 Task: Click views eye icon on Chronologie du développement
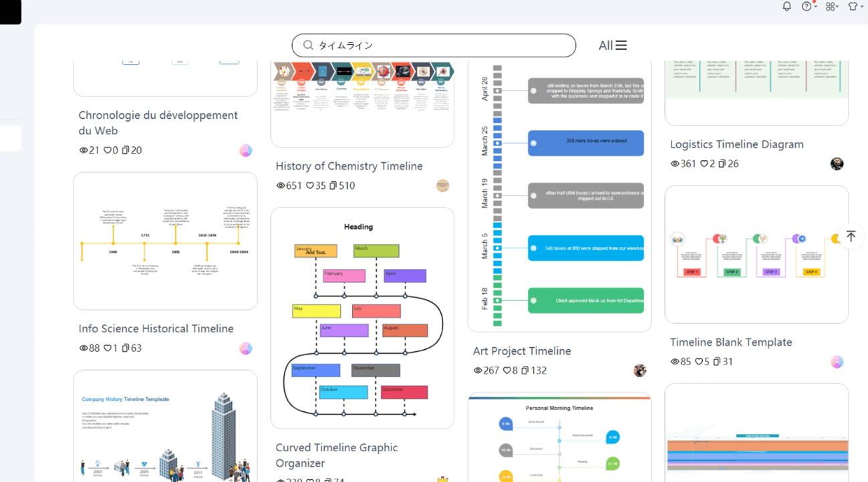84,150
